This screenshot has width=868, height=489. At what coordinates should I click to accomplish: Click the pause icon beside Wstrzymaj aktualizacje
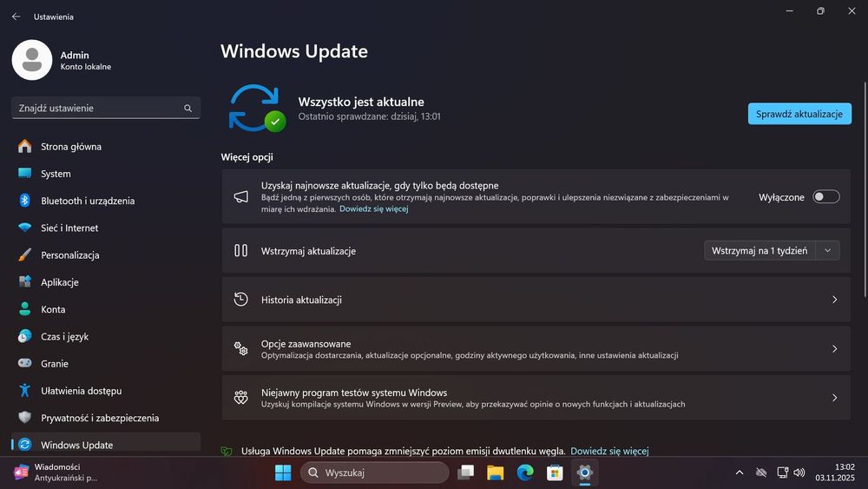coord(240,251)
